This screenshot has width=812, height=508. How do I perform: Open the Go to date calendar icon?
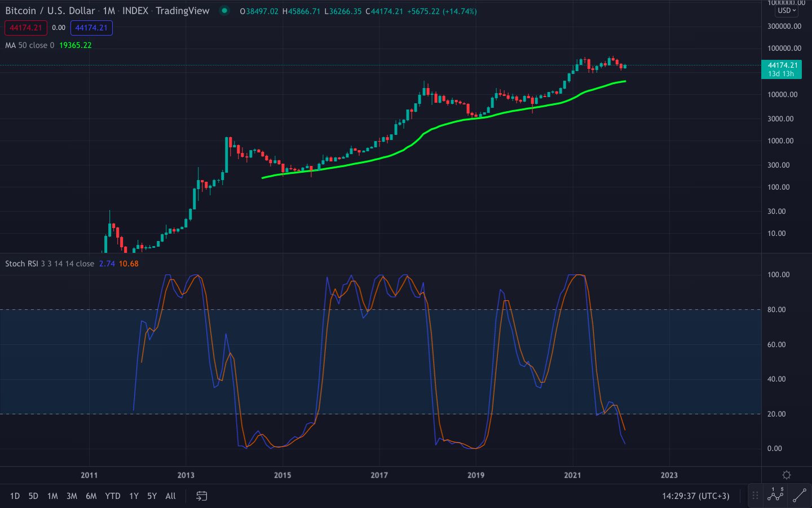click(201, 496)
